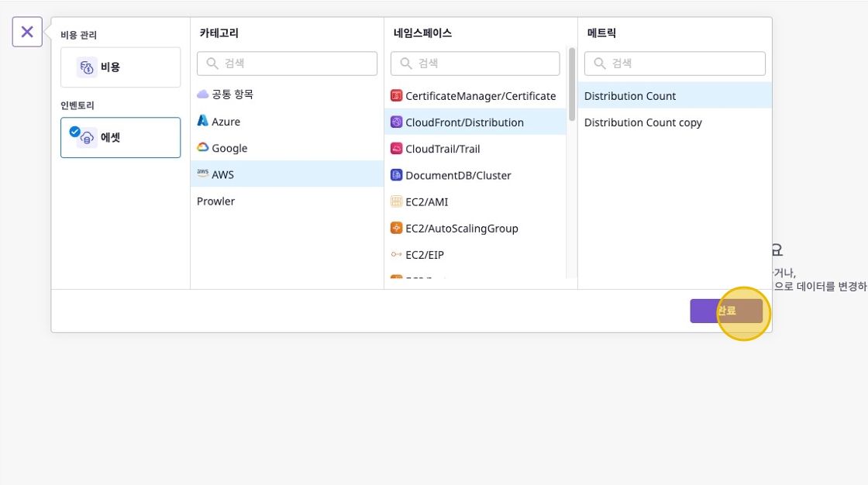Image resolution: width=868 pixels, height=485 pixels.
Task: Click the 공통 항목 cloud icon
Action: pyautogui.click(x=203, y=95)
